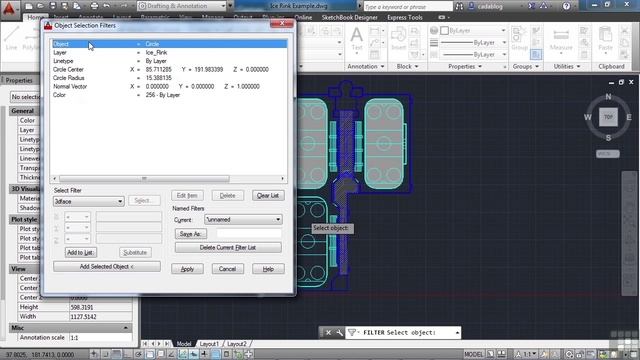The height and width of the screenshot is (360, 640).
Task: Toggle Ortho Mode in status bar
Action: click(127, 354)
